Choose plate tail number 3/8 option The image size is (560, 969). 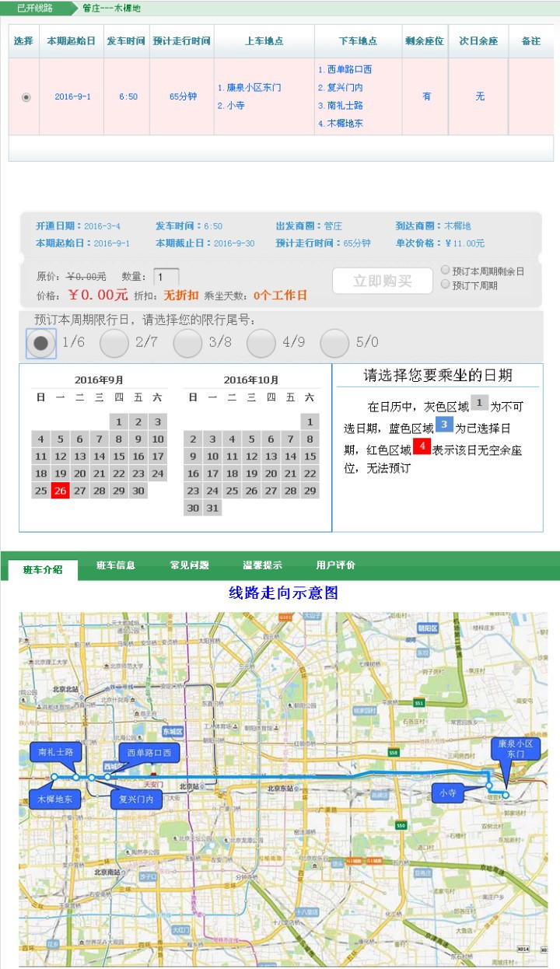(187, 343)
